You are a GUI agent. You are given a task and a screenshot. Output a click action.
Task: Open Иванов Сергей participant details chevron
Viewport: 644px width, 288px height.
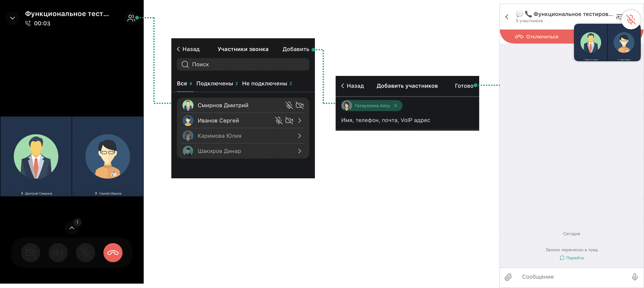(299, 121)
